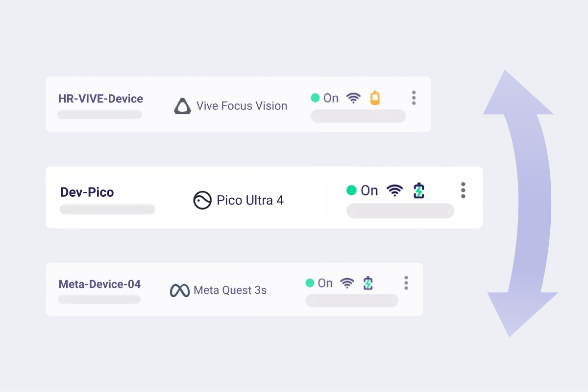Click the orange battery icon for HR-VIVE-Device
This screenshot has width=588, height=392.
[375, 98]
